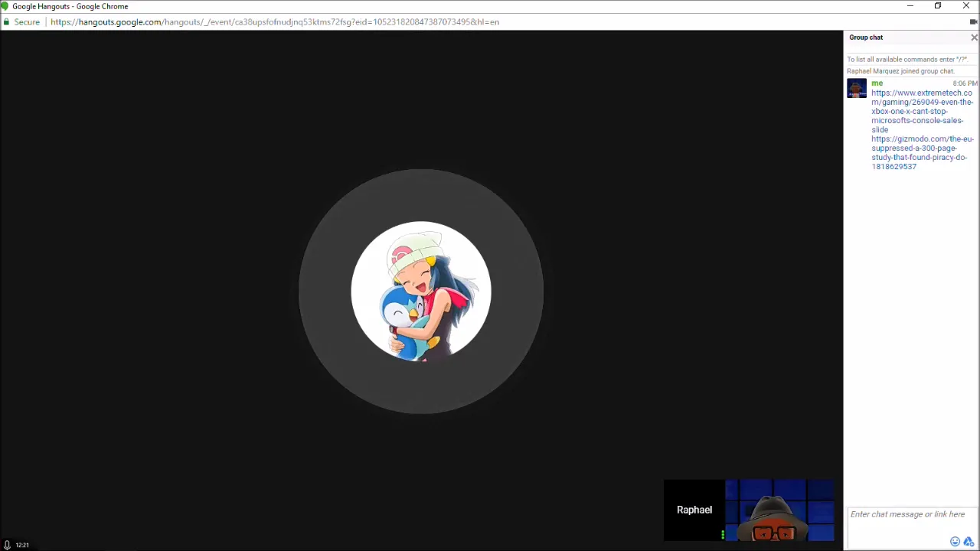Click the 8:06 PM message timestamp
This screenshot has height=551, width=980.
click(x=965, y=83)
